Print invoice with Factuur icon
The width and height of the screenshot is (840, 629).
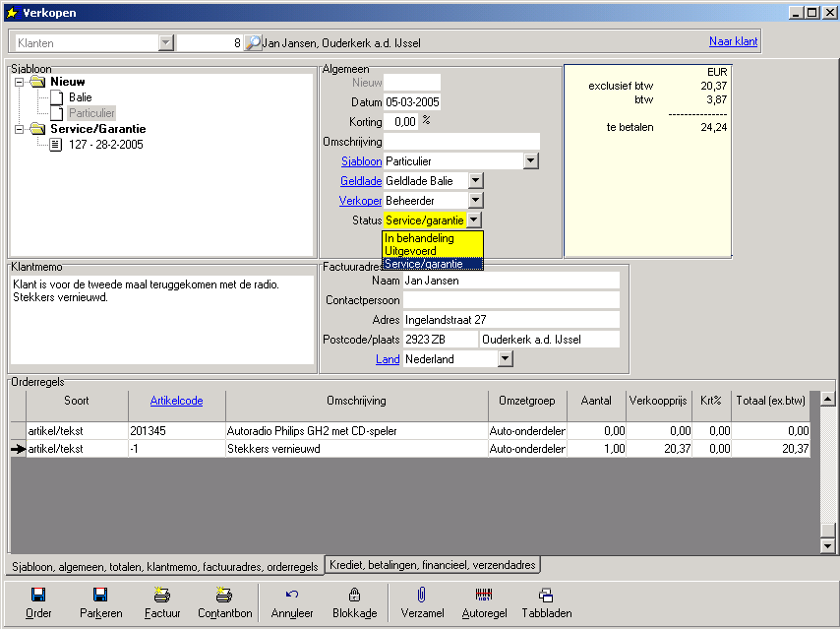tap(162, 595)
